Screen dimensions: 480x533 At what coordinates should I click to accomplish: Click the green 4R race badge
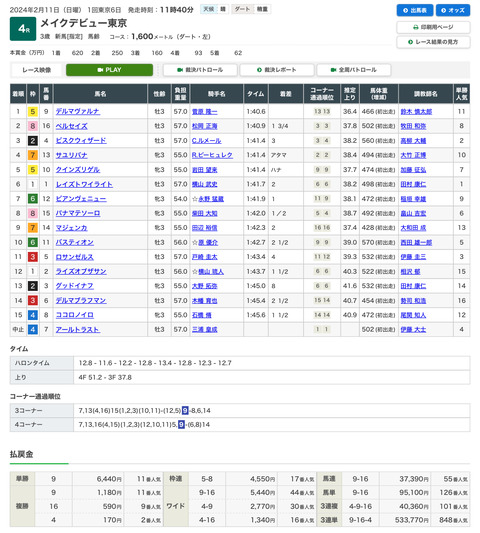tap(23, 29)
